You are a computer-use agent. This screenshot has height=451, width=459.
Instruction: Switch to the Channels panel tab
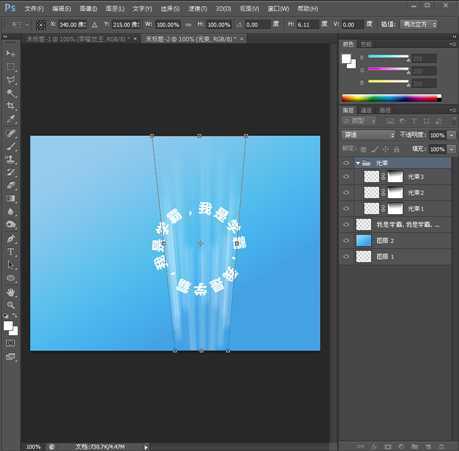click(x=366, y=110)
